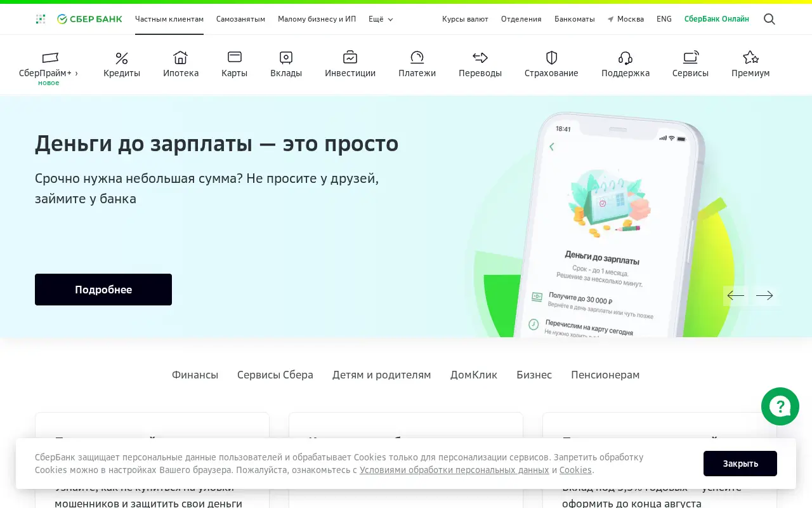
Task: Open the СберПрайм+ section icon
Action: 50,58
